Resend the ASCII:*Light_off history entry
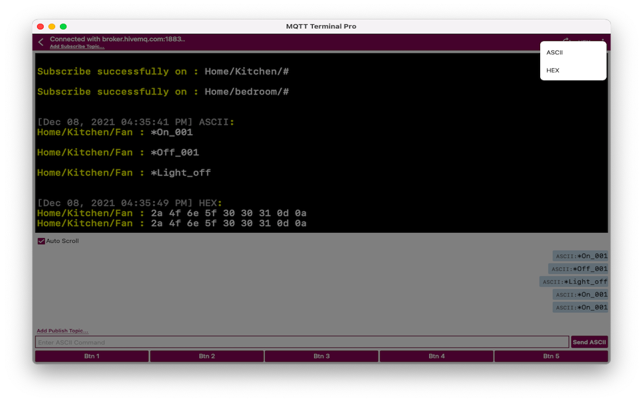This screenshot has height=402, width=643. 574,281
